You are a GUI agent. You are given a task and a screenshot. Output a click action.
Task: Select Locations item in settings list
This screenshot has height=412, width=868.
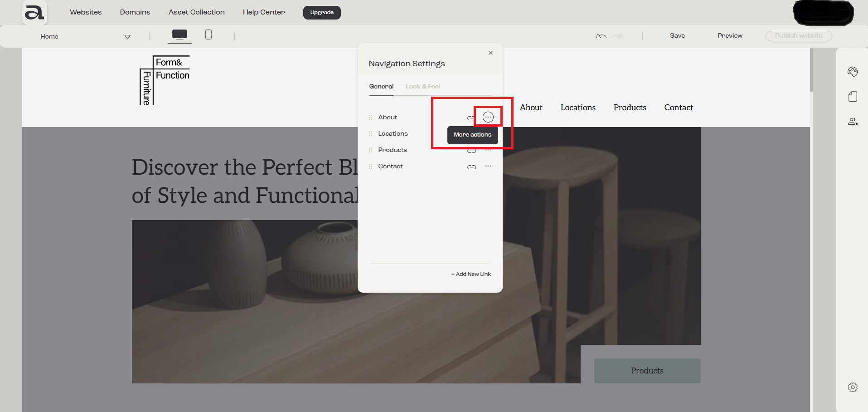click(x=393, y=133)
